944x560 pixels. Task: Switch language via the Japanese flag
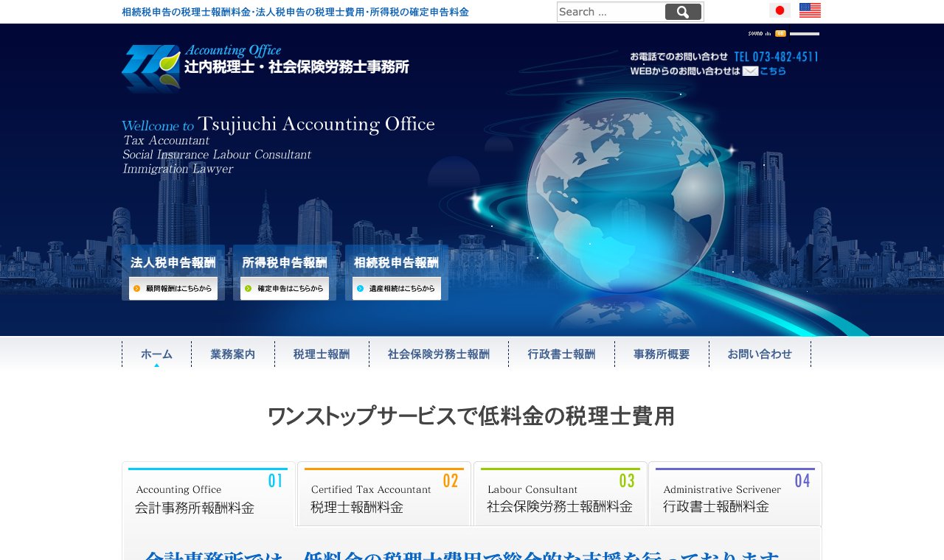pyautogui.click(x=780, y=10)
